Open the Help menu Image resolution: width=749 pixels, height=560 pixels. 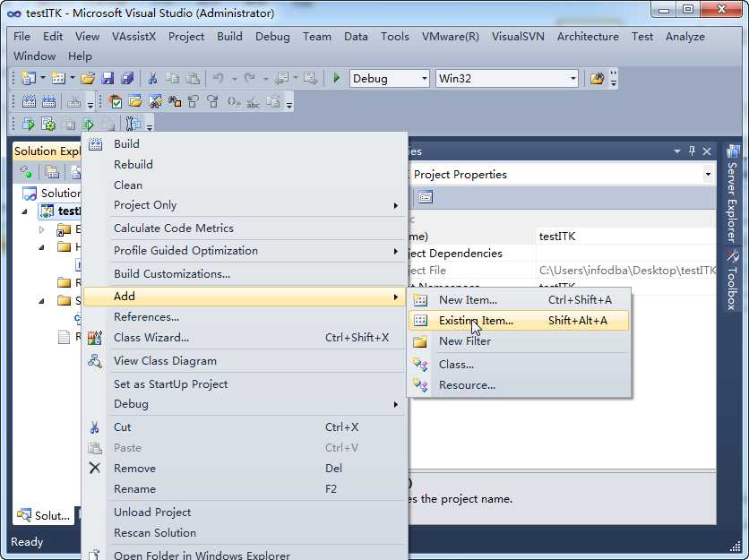click(80, 56)
